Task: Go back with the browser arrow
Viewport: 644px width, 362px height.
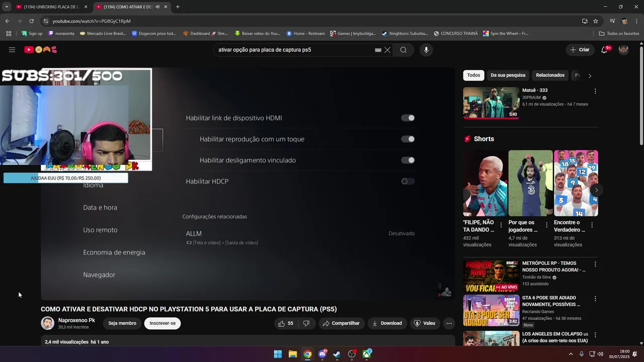Action: pos(7,21)
